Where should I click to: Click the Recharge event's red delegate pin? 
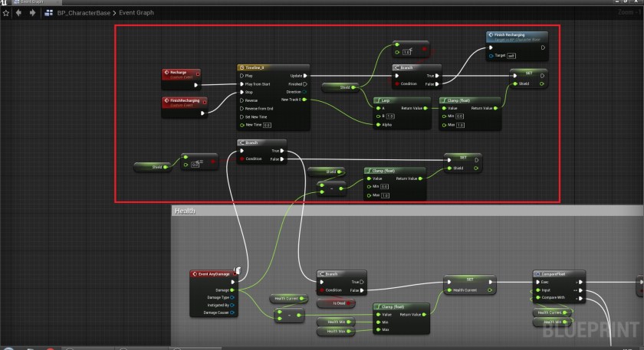click(198, 74)
